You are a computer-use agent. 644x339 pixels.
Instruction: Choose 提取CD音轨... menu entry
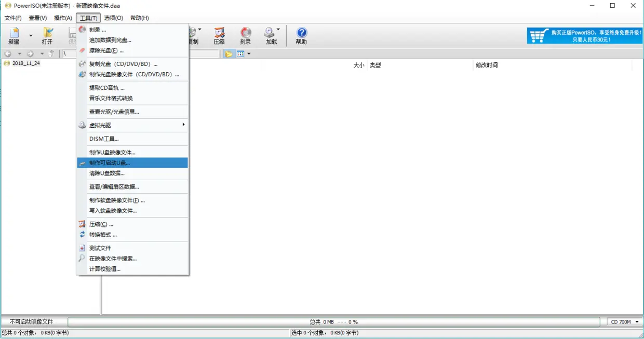[x=132, y=88]
